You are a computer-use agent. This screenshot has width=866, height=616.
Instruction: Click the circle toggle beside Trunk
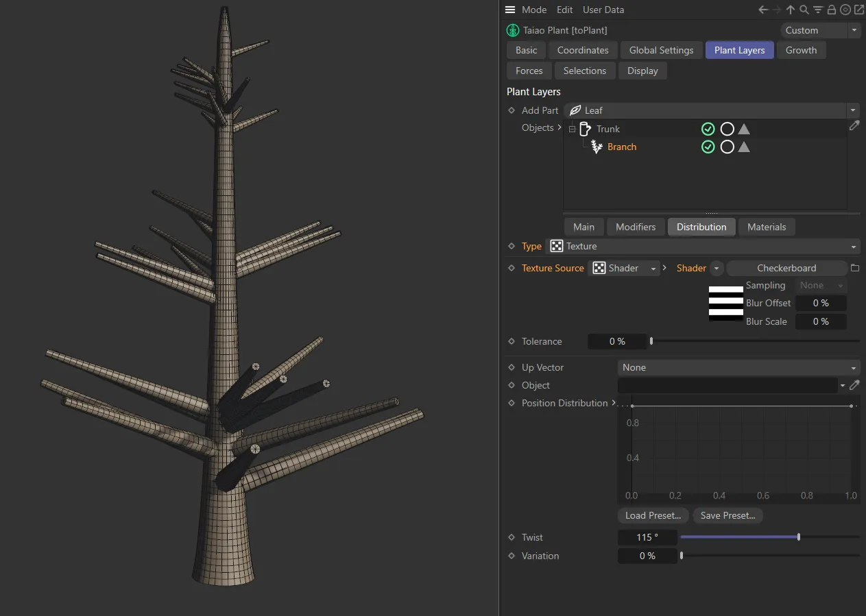pyautogui.click(x=727, y=129)
